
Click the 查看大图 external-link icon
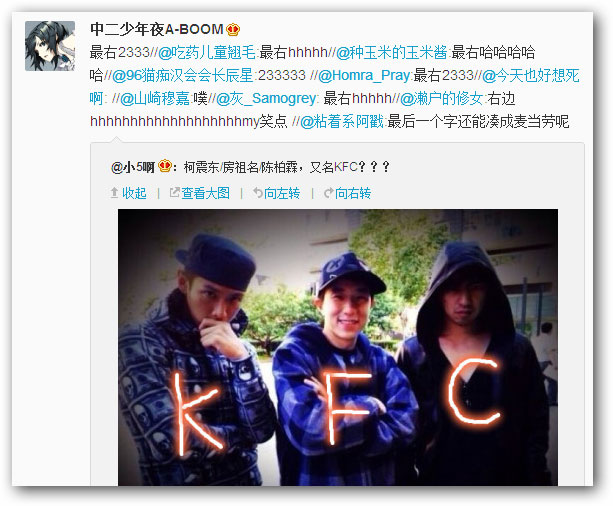[x=174, y=192]
